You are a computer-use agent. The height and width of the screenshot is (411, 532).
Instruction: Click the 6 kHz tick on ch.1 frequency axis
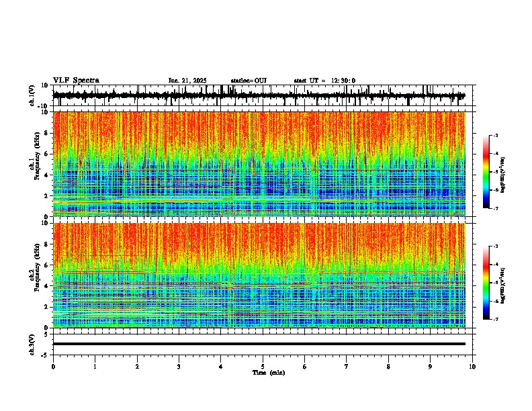point(46,154)
